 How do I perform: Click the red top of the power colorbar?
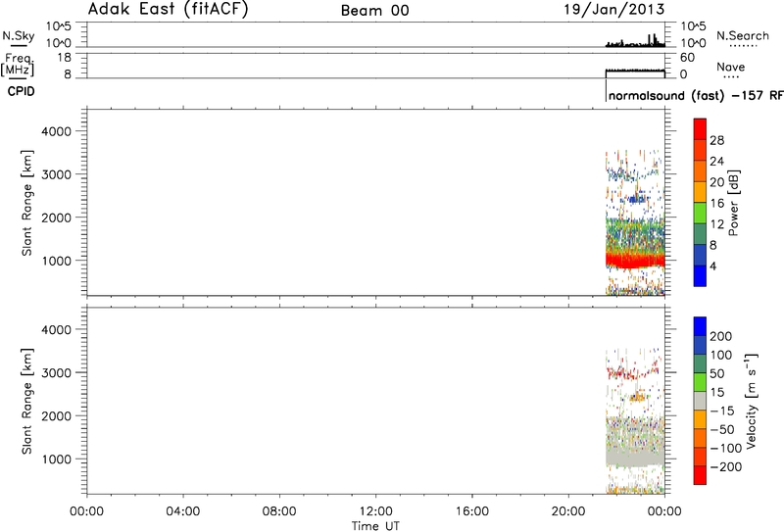pyautogui.click(x=700, y=128)
